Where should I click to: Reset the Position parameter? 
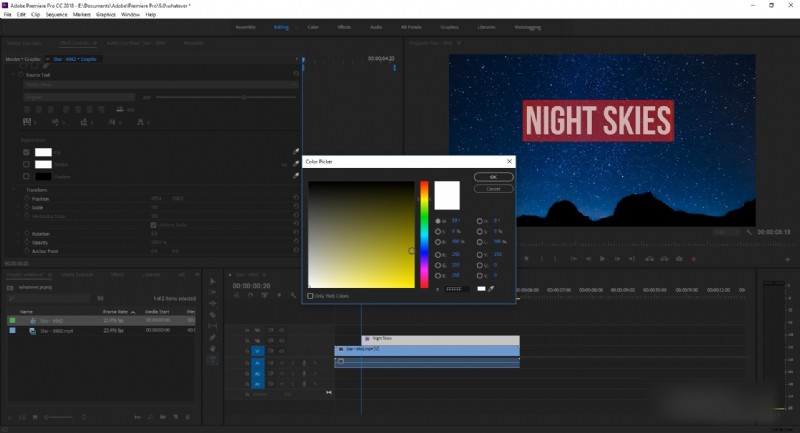[296, 198]
